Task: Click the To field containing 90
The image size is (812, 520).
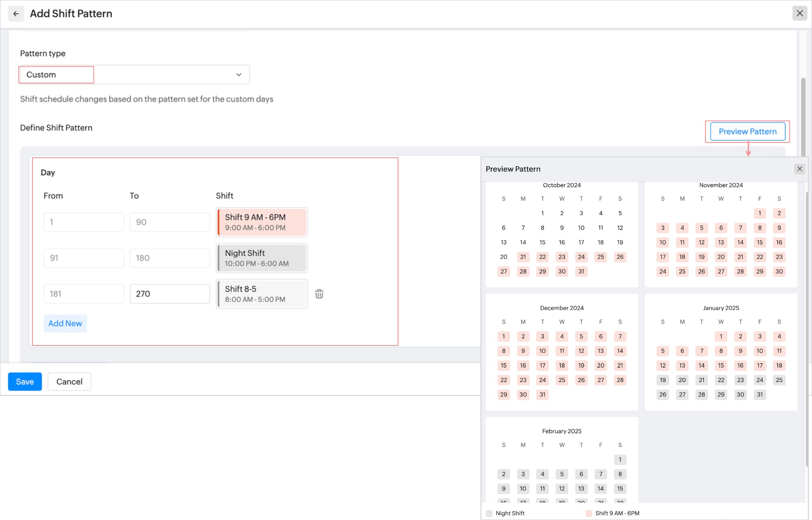Action: (170, 222)
